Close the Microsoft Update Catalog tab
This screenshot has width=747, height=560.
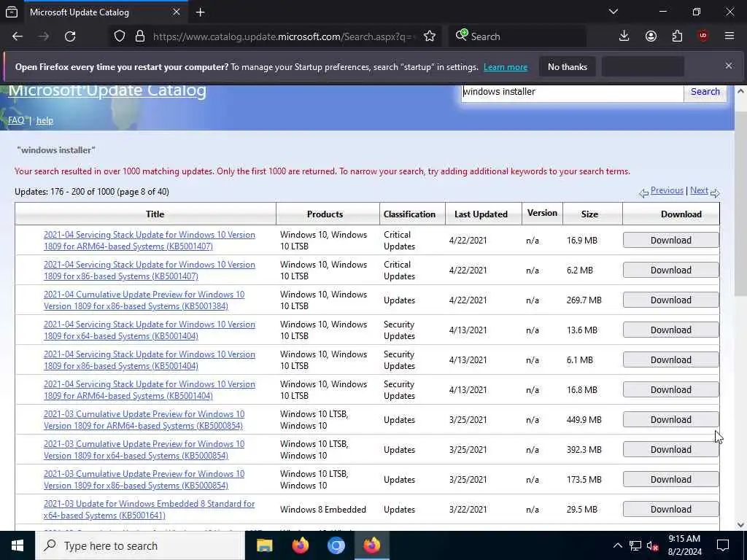coord(177,12)
